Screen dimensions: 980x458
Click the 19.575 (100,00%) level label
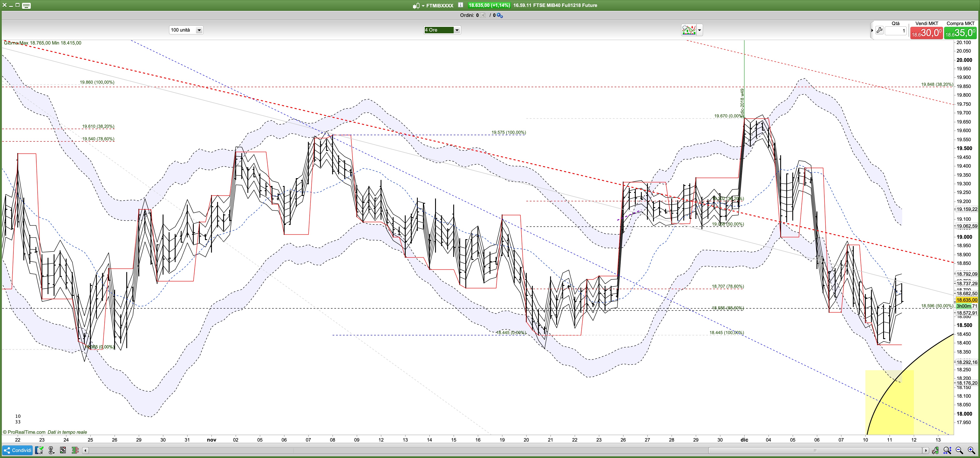click(x=509, y=132)
